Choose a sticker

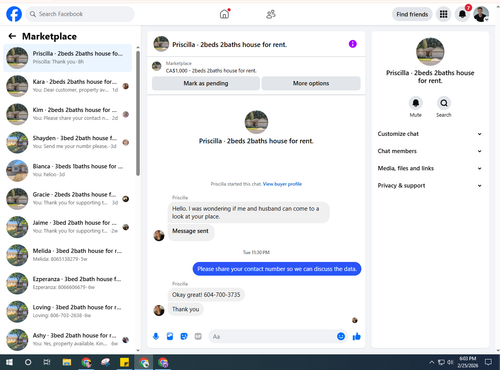click(184, 336)
